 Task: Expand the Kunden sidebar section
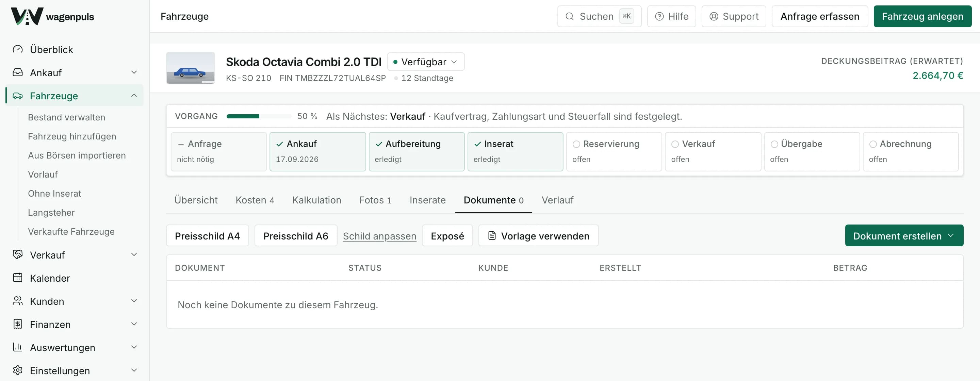[134, 301]
